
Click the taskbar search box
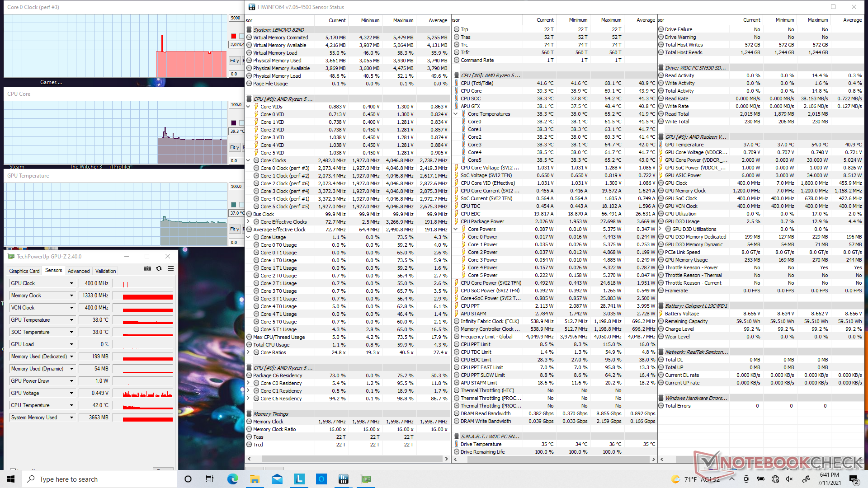pyautogui.click(x=99, y=479)
